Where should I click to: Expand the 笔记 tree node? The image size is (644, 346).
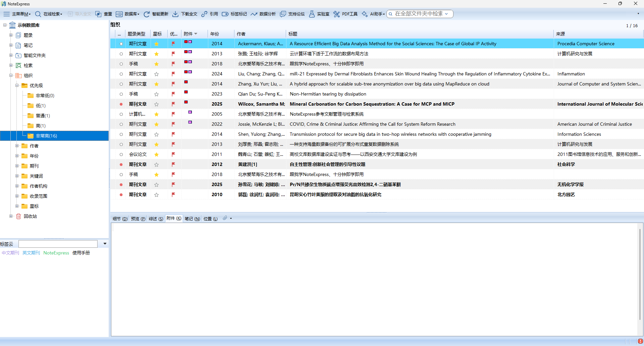(x=11, y=45)
